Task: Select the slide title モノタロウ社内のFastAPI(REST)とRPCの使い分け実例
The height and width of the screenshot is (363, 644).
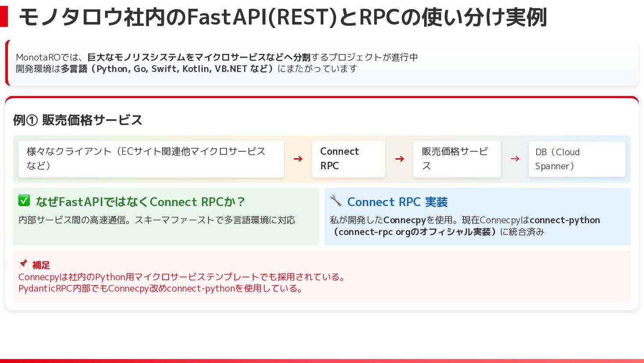Action: coord(283,17)
